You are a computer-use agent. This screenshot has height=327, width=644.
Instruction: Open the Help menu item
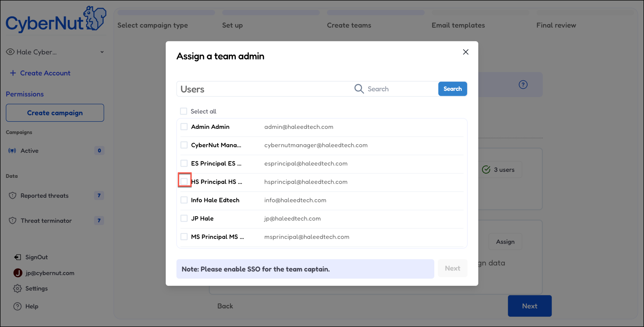tap(32, 306)
